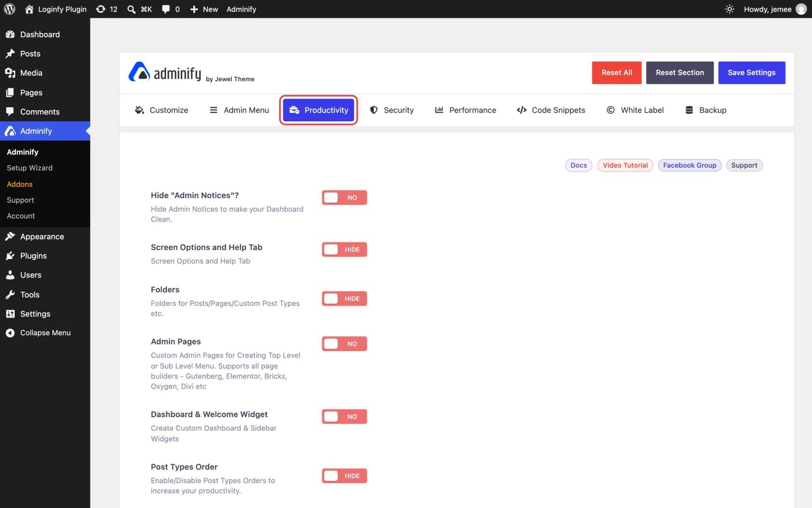Screen dimensions: 812x508
Task: Click the Collapse Menu arrow icon
Action: [10, 333]
